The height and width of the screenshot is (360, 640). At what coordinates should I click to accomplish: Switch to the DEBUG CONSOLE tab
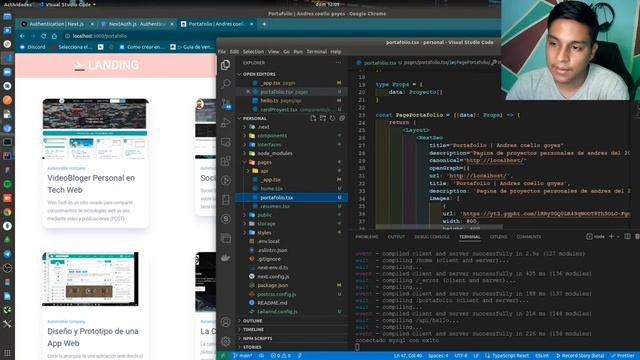pos(431,237)
